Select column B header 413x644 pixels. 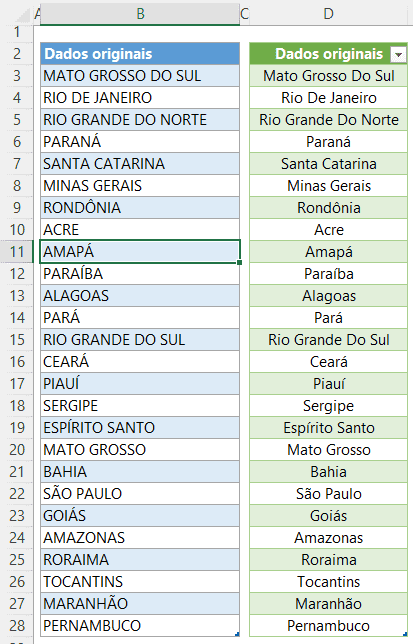(x=140, y=14)
